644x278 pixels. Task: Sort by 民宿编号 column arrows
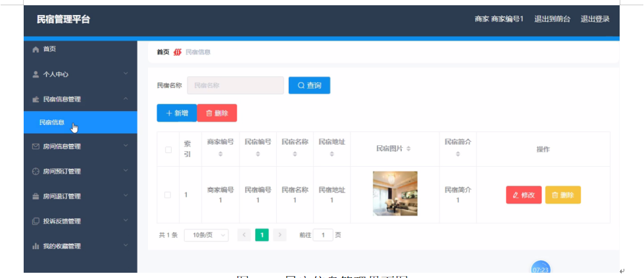(258, 154)
